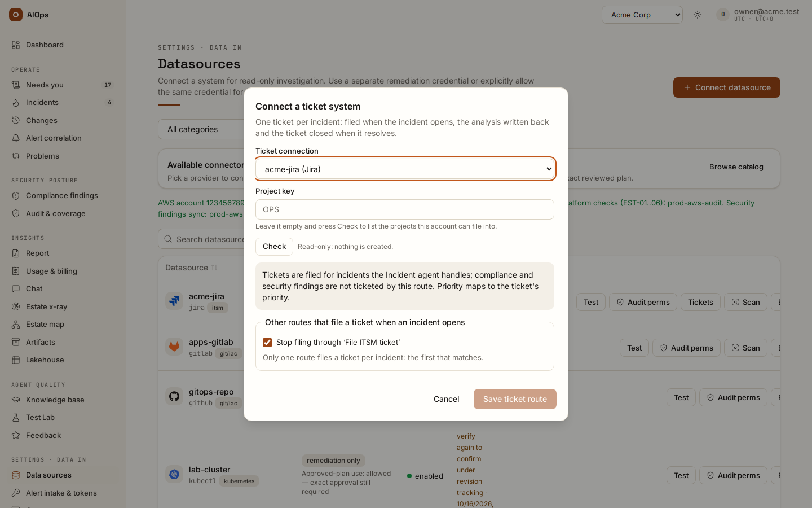812x508 pixels.
Task: Click Test button in acme-jira row
Action: pos(591,302)
